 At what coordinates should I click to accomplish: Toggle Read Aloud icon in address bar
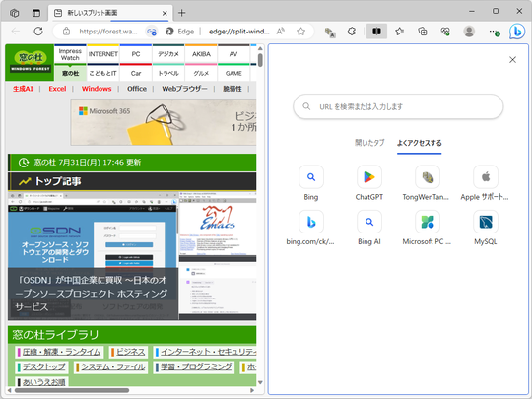(281, 32)
